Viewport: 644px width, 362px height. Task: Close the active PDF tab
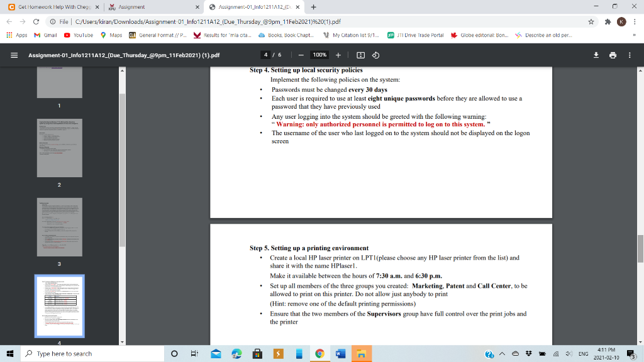[297, 7]
